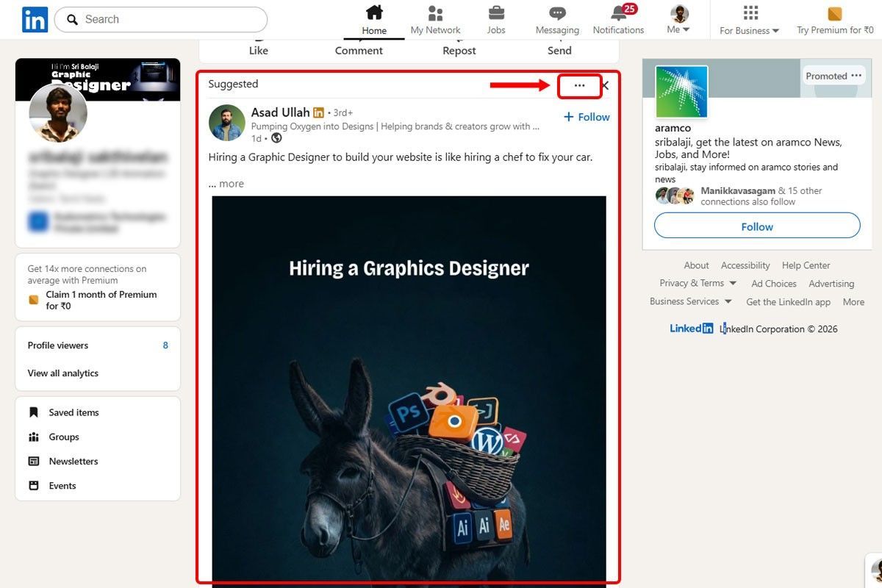Image resolution: width=882 pixels, height=588 pixels.
Task: Open the Accessibility footer link
Action: point(745,265)
